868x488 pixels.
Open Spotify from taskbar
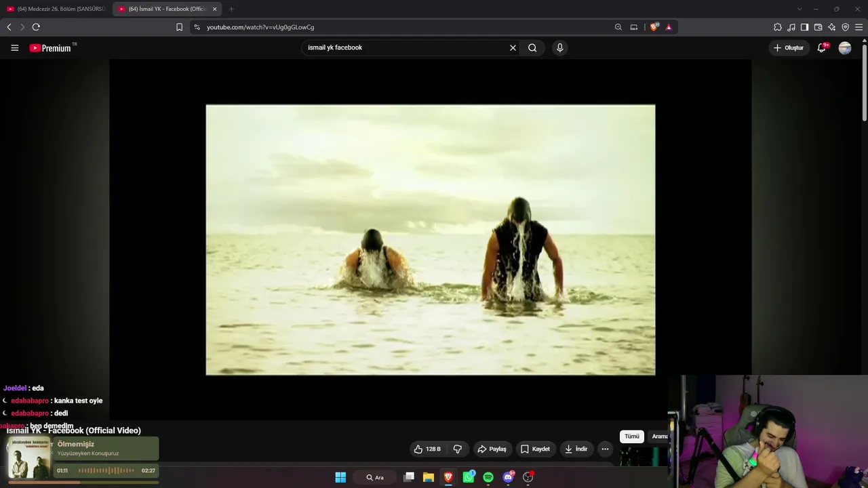click(x=488, y=477)
